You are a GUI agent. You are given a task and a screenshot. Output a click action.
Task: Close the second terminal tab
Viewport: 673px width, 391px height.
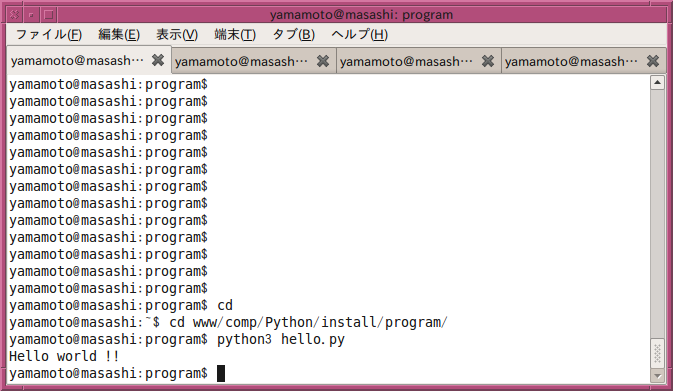[323, 61]
